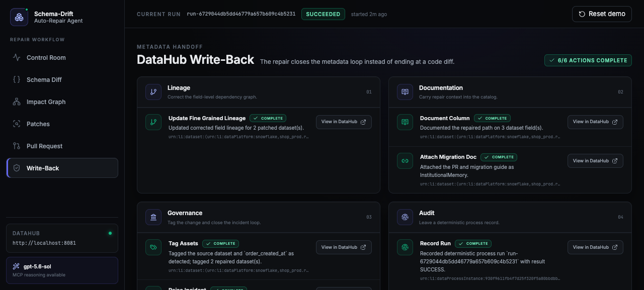Click the Control Room pulse icon
Screen dimensions: 644x290
point(17,58)
